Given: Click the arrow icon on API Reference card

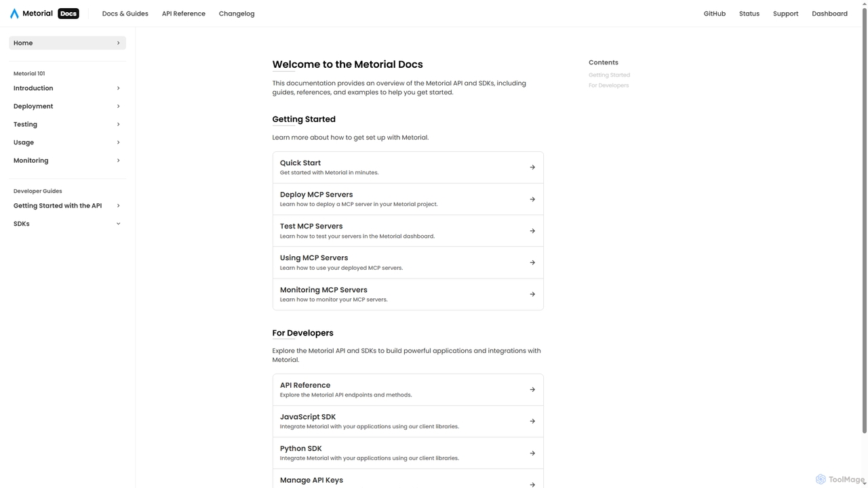Looking at the screenshot, I should pos(532,390).
